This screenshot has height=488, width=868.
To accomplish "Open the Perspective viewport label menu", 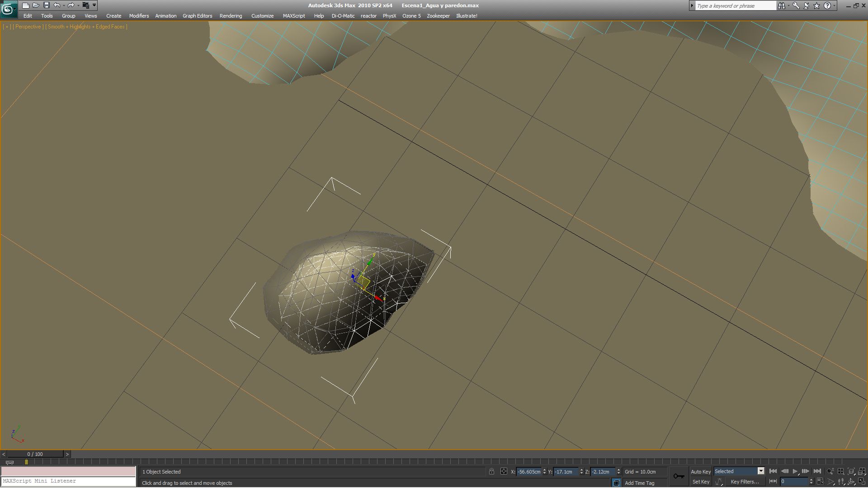I will 28,27.
